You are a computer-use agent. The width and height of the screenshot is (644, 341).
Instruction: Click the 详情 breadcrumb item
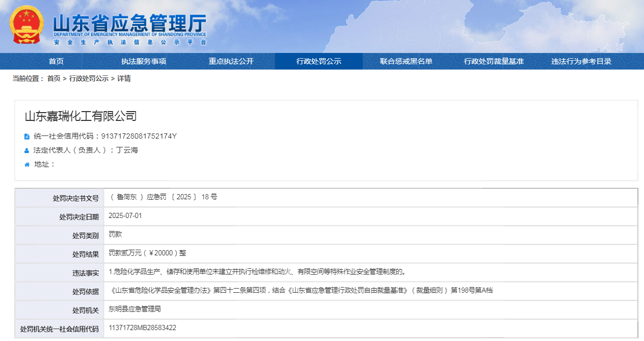click(x=124, y=78)
